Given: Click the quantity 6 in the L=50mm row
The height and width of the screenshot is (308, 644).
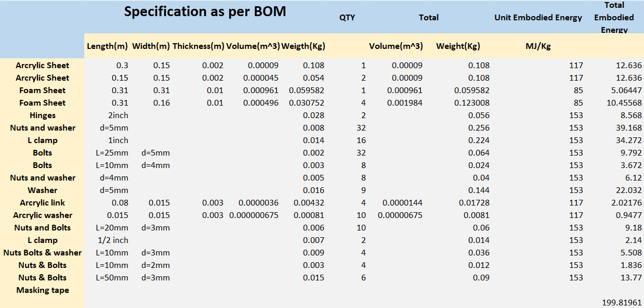Looking at the screenshot, I should click(363, 278).
